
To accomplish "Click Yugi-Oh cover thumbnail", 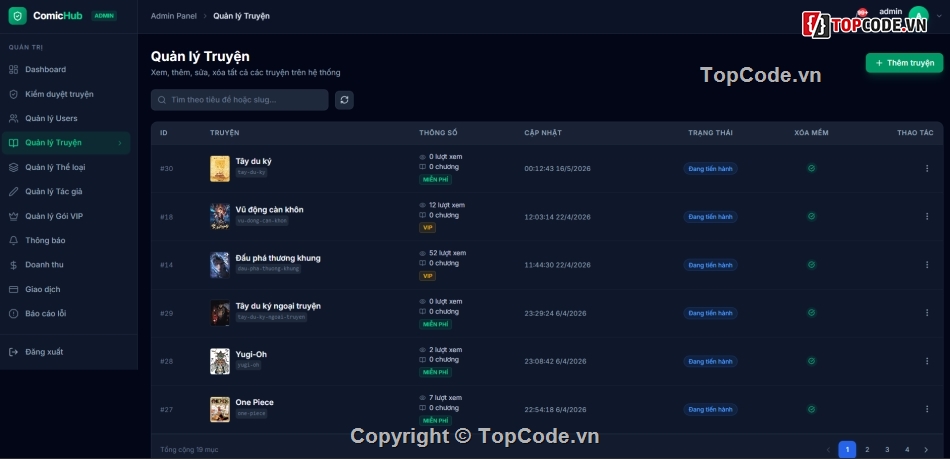I will point(220,361).
